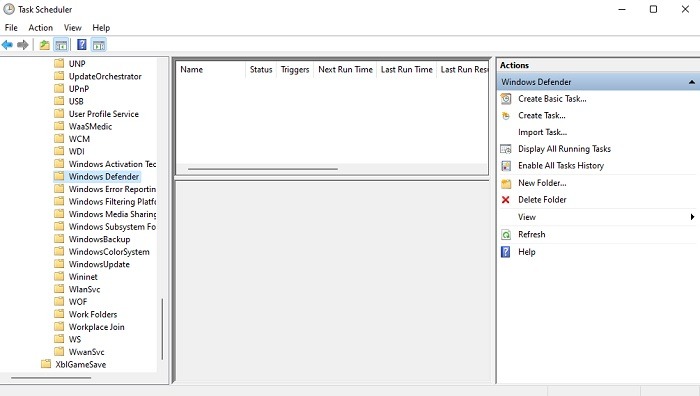700x396 pixels.
Task: Select the UpdateOrchestrator folder
Action: (x=105, y=76)
